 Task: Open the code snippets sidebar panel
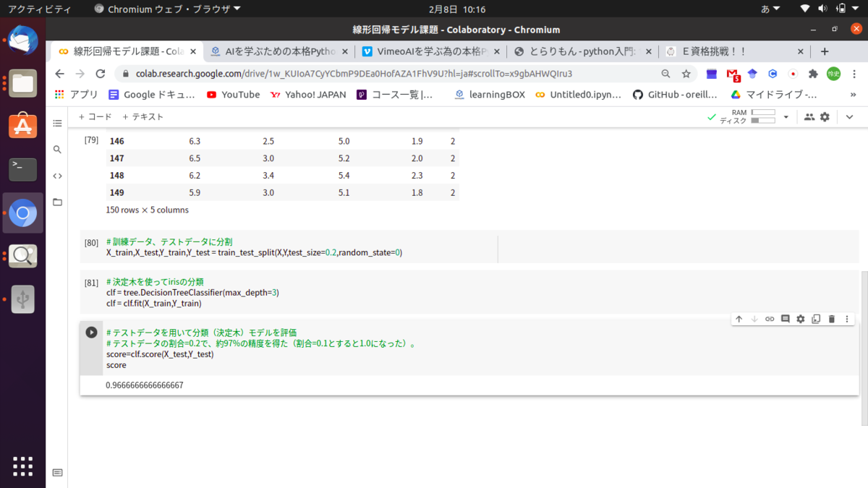[x=58, y=176]
